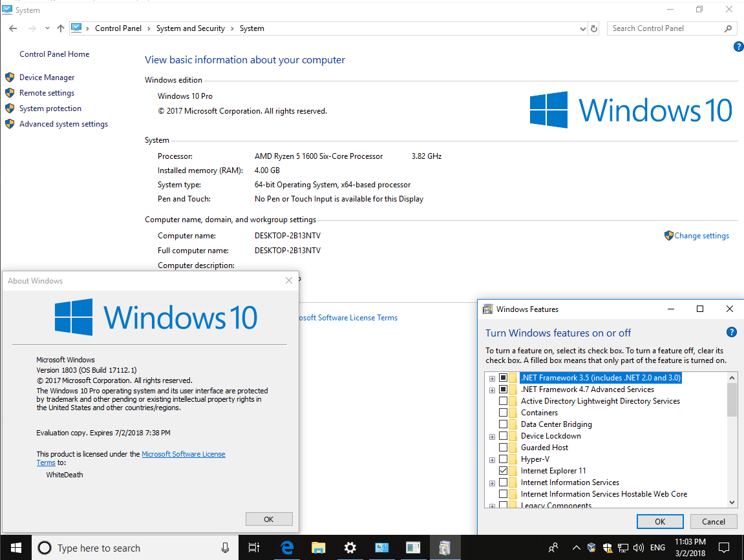Select Control Panel in the breadcrumb
This screenshot has width=744, height=560.
click(118, 28)
